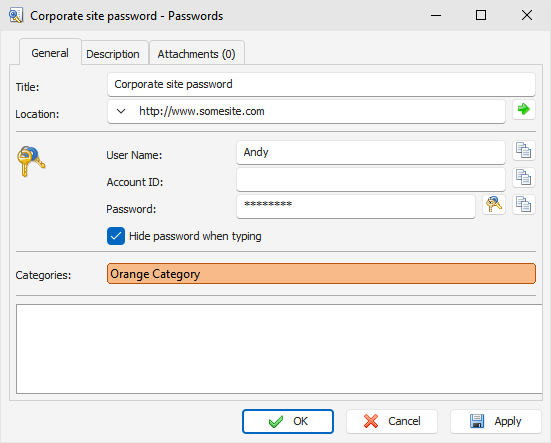Image resolution: width=551 pixels, height=443 pixels.
Task: Open the location URL with the green arrow
Action: [x=524, y=110]
